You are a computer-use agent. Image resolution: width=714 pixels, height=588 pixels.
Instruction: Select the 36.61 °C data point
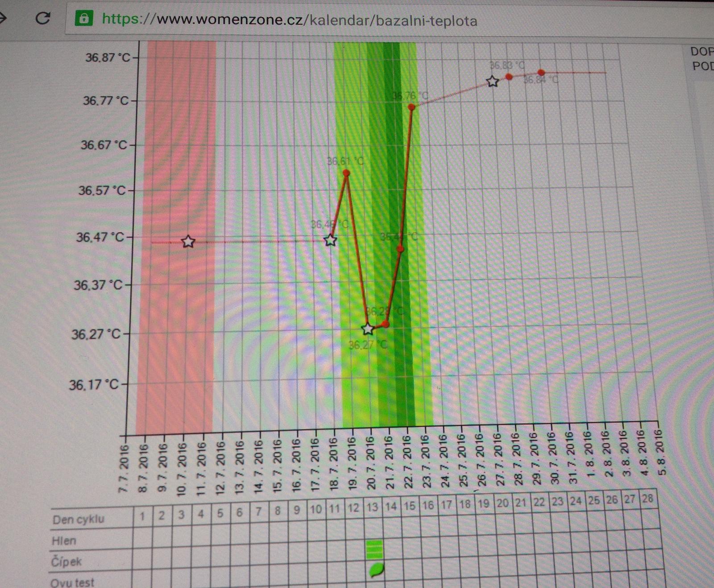pos(346,173)
